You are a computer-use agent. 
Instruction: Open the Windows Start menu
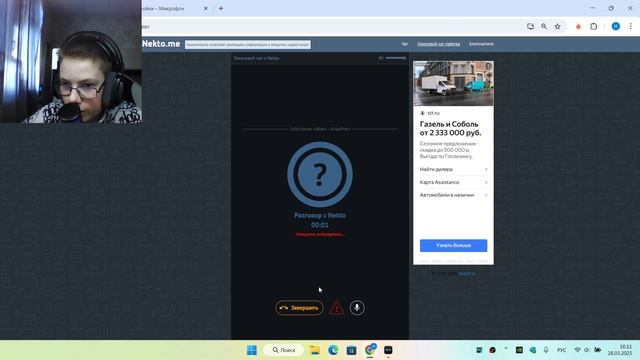point(252,350)
